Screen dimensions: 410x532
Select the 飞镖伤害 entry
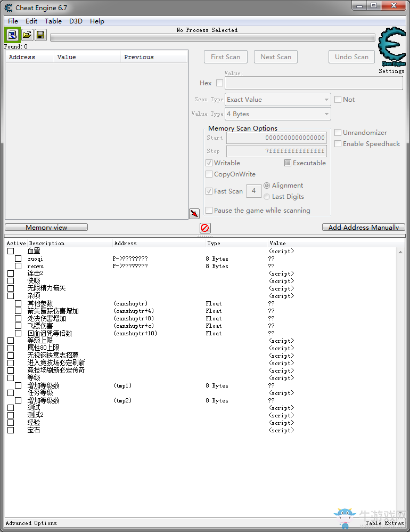coord(40,326)
